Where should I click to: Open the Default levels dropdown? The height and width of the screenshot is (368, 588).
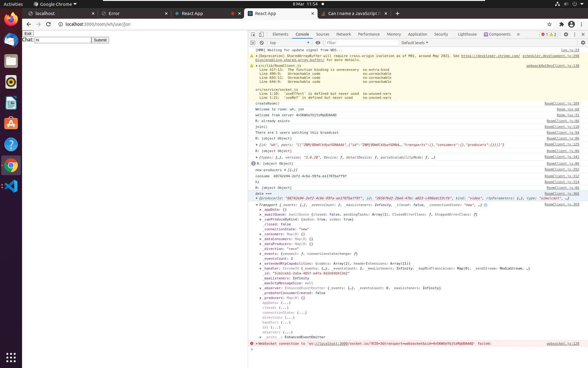(415, 43)
